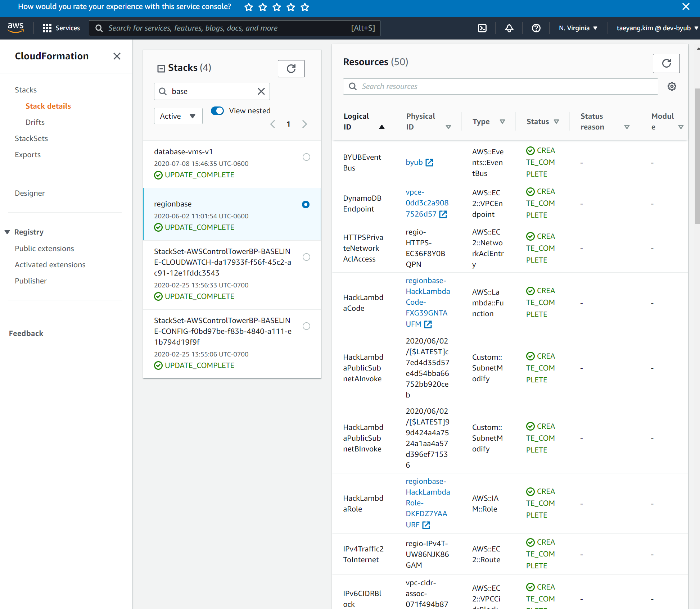This screenshot has height=609, width=700.
Task: Click the notifications bell icon
Action: pos(509,28)
